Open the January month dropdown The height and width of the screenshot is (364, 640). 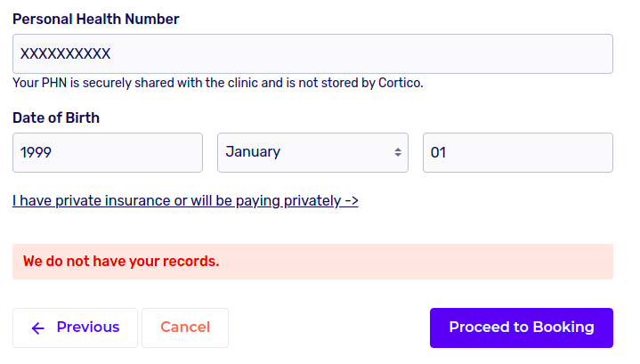coord(312,152)
